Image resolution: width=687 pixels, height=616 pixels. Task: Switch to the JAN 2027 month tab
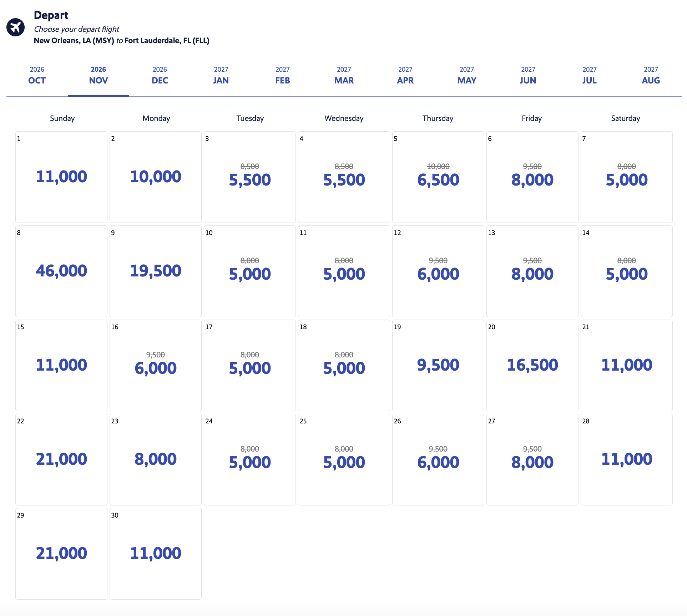coord(221,76)
